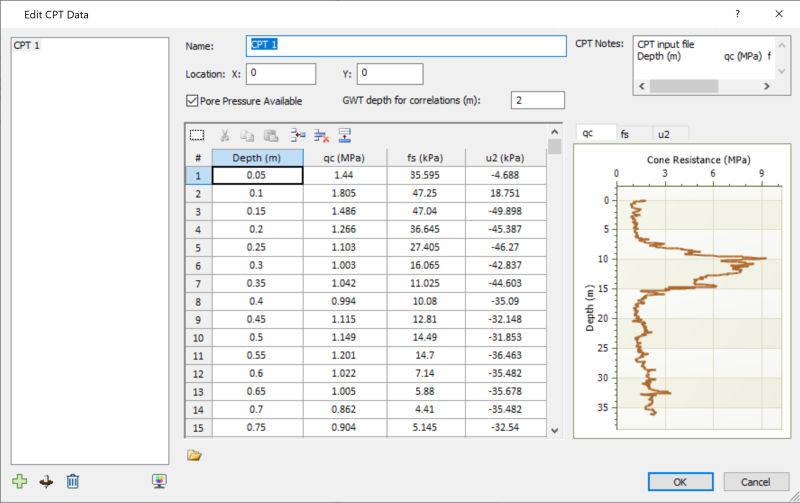This screenshot has height=503, width=800.
Task: Click the table vertical scrollbar thumb
Action: pyautogui.click(x=555, y=146)
